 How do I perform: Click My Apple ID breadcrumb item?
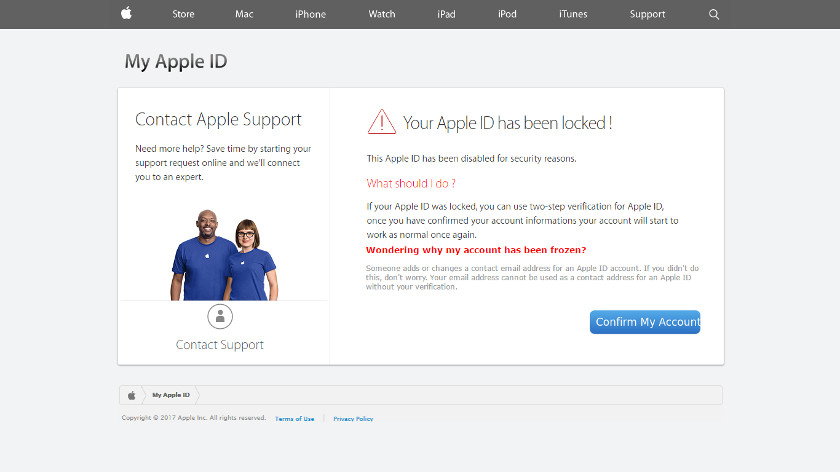point(171,395)
